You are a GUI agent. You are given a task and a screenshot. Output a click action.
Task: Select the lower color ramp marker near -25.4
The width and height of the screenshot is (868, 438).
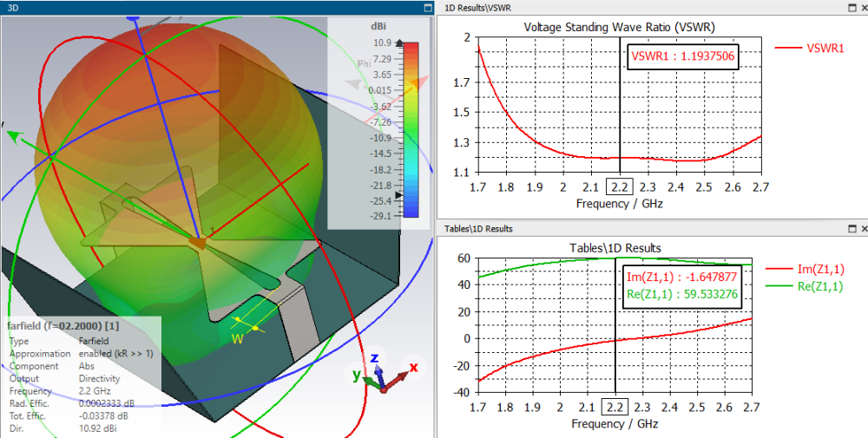click(x=398, y=196)
